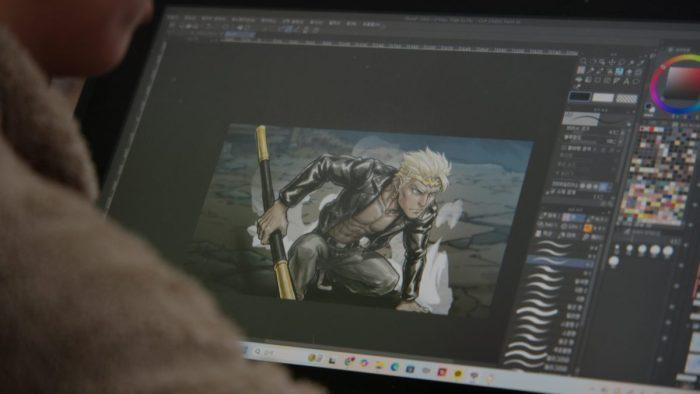This screenshot has width=700, height=394.
Task: Open the Windows Start menu
Action: click(246, 350)
